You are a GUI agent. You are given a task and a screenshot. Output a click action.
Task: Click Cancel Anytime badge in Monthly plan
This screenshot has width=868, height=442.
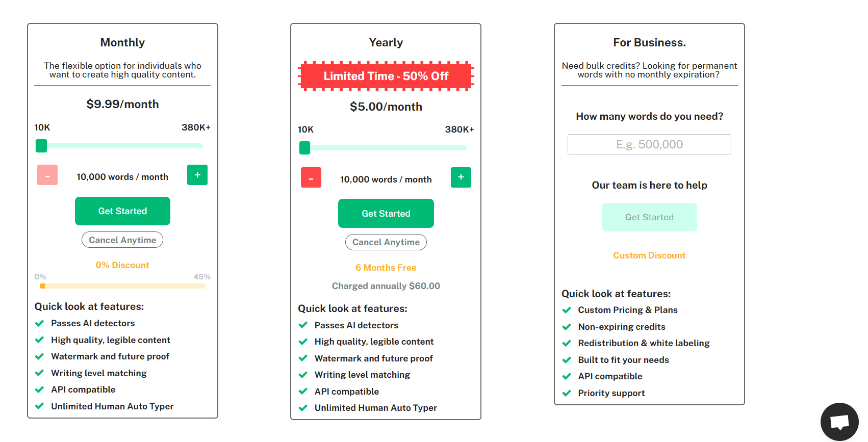122,240
